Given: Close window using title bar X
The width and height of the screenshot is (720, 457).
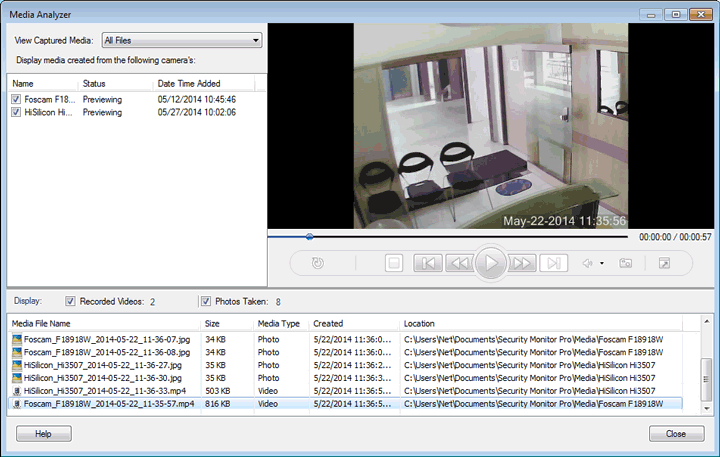Looking at the screenshot, I should 701,15.
